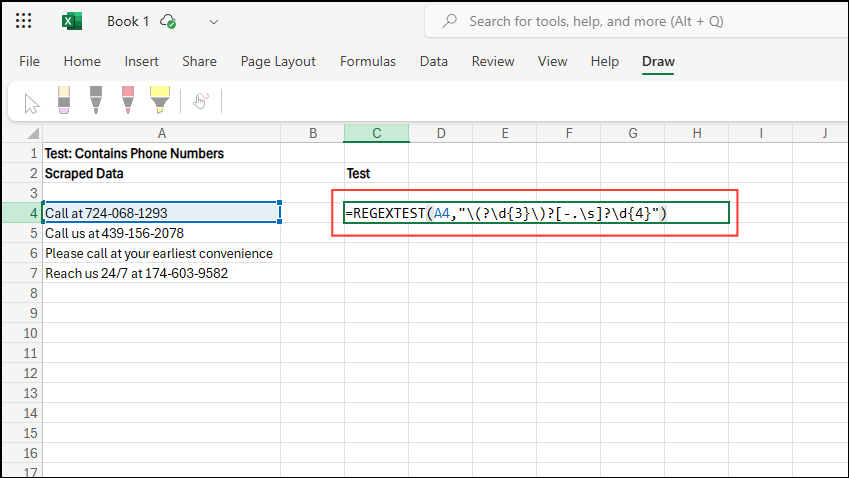This screenshot has height=478, width=849.
Task: Select all cells with corner button
Action: [x=21, y=134]
